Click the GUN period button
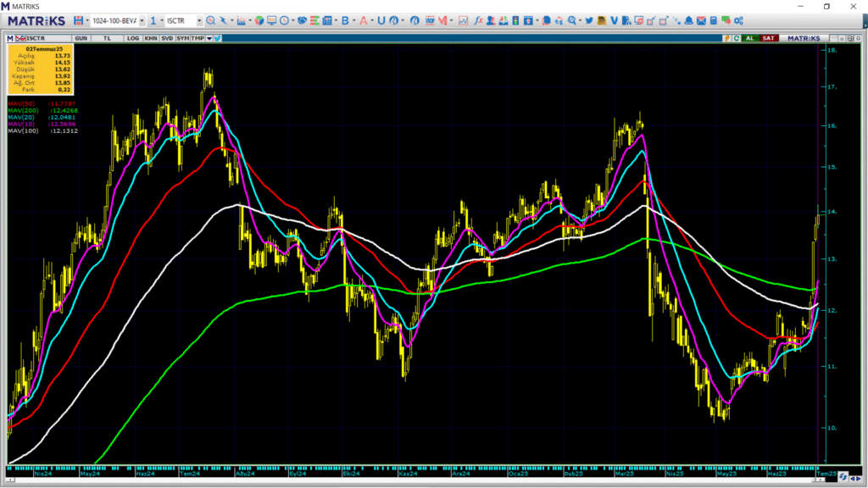The height and width of the screenshot is (488, 868). [x=81, y=38]
